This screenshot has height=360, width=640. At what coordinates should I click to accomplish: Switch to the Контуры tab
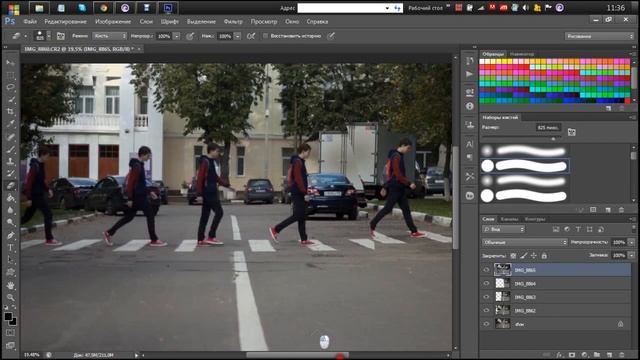(535, 219)
